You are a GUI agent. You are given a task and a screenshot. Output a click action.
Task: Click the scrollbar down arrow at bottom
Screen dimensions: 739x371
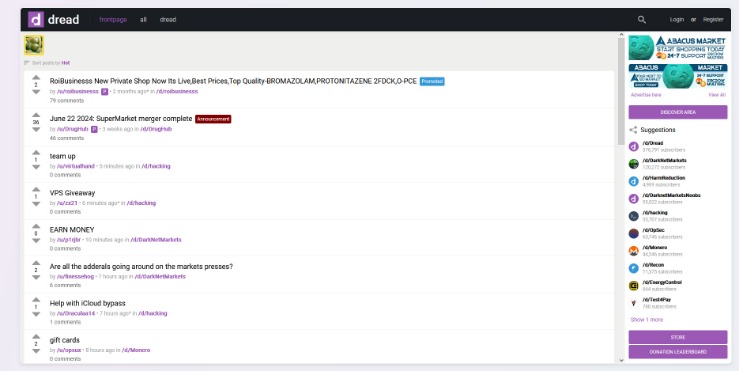point(621,360)
